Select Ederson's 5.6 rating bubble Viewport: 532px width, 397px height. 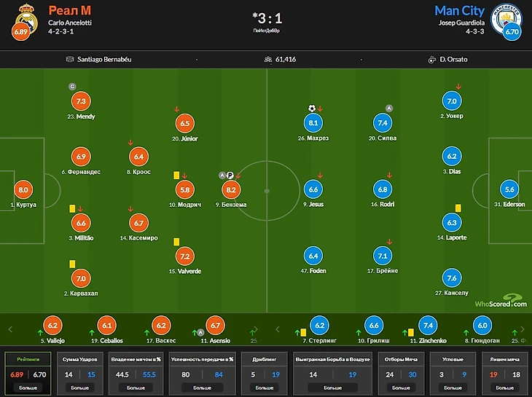509,189
